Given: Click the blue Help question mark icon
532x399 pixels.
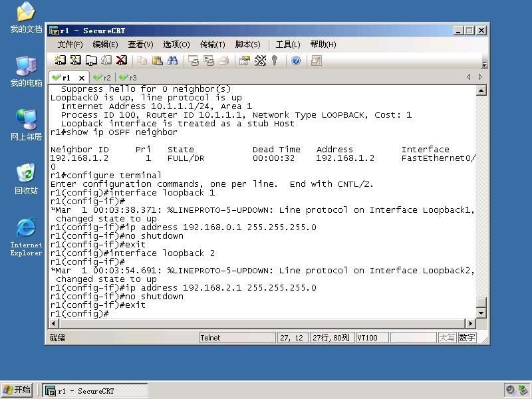Looking at the screenshot, I should [x=296, y=61].
